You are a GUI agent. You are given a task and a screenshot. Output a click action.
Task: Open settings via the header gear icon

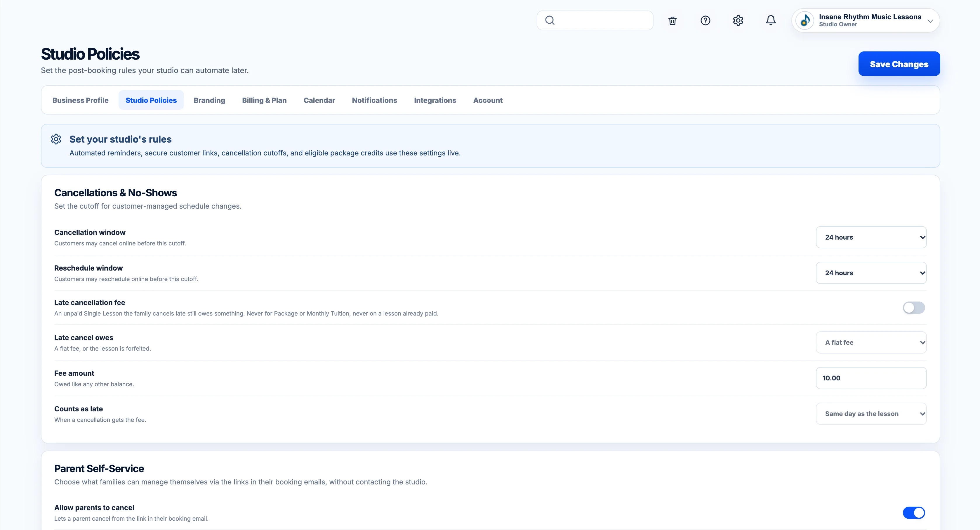(738, 20)
